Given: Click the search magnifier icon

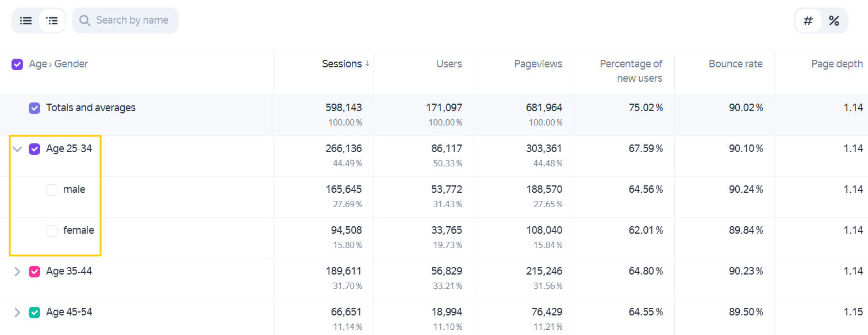Looking at the screenshot, I should pos(85,21).
